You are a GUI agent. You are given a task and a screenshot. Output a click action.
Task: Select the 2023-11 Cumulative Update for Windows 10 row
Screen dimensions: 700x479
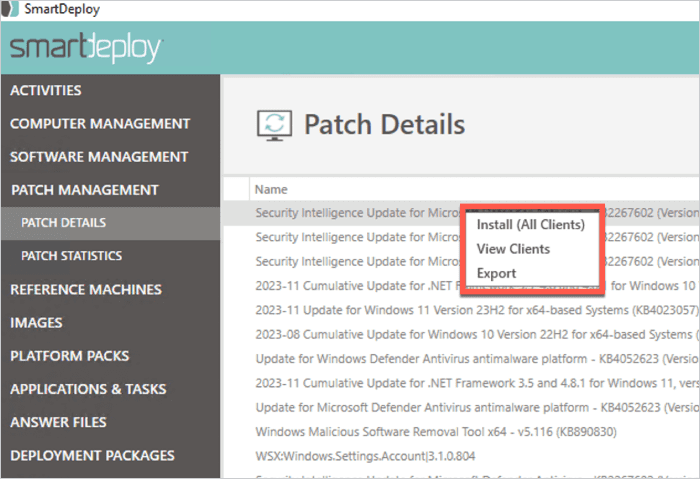point(462,286)
